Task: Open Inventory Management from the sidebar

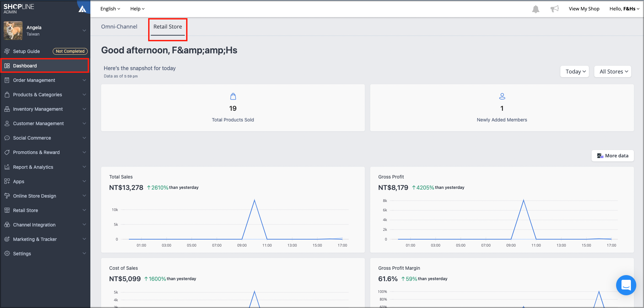Action: click(x=7, y=109)
